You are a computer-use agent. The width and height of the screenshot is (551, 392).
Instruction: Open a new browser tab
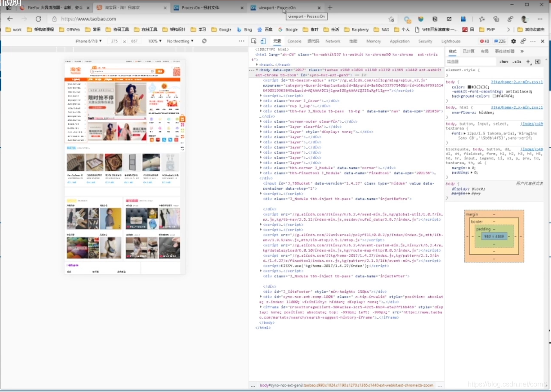tap(330, 8)
